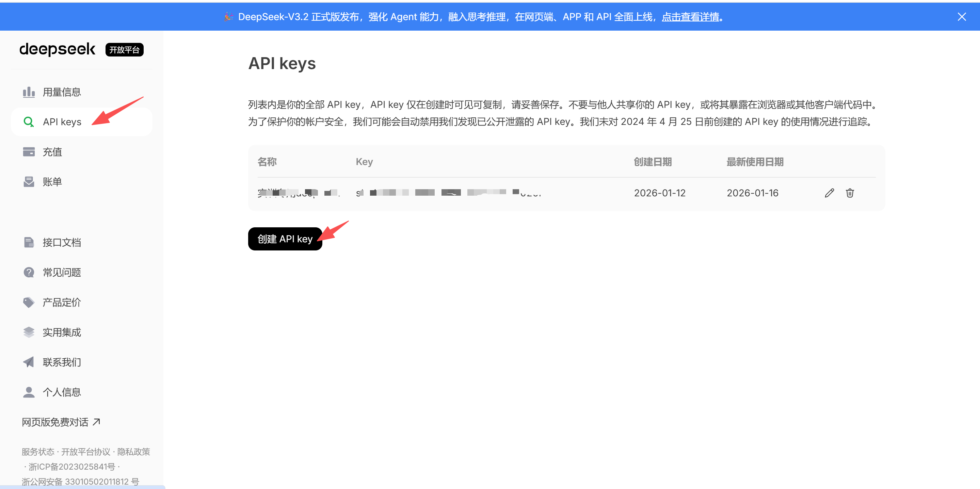Open 充值 via the card icon
This screenshot has height=489, width=980.
29,151
